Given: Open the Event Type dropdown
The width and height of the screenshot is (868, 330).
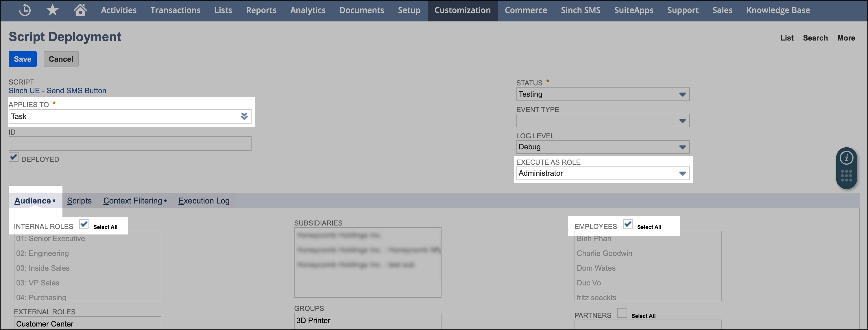Looking at the screenshot, I should pos(682,120).
